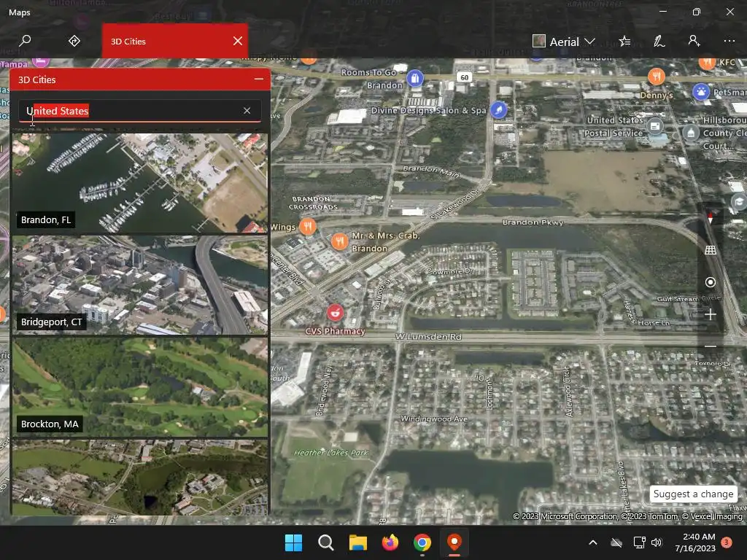Image resolution: width=747 pixels, height=560 pixels.
Task: Expand the Aerial map view dropdown
Action: pos(564,42)
